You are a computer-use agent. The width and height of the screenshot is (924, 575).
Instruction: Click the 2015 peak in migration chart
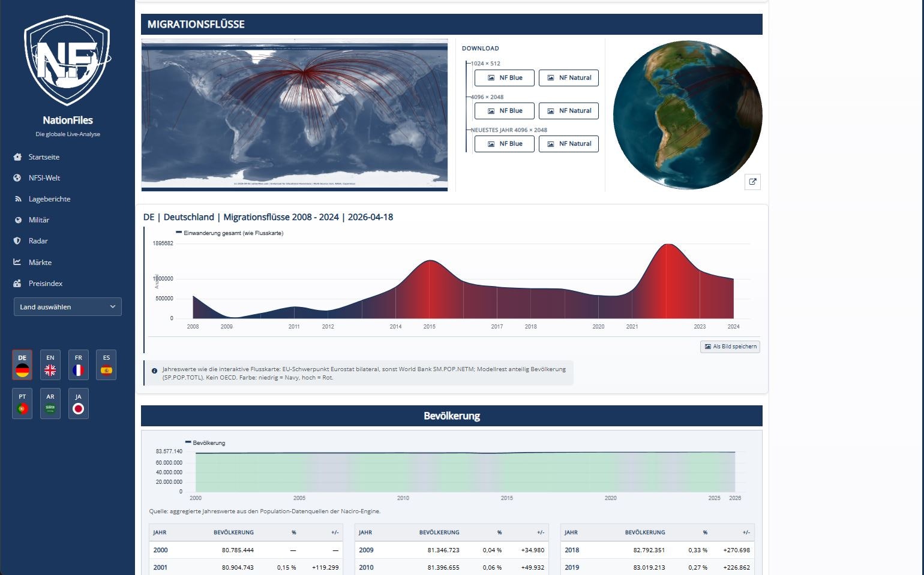[x=430, y=261]
